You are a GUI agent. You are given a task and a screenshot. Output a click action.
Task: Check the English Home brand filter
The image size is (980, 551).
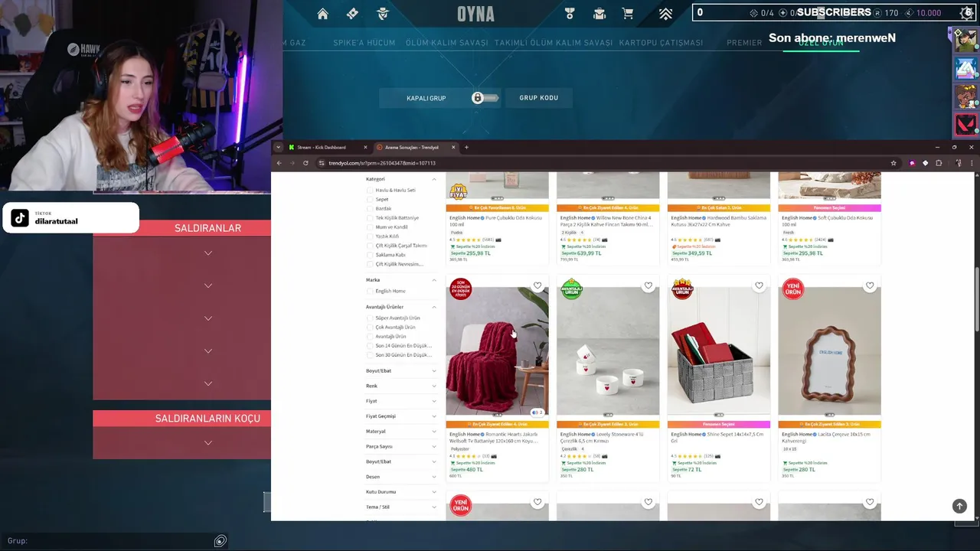[x=370, y=291]
